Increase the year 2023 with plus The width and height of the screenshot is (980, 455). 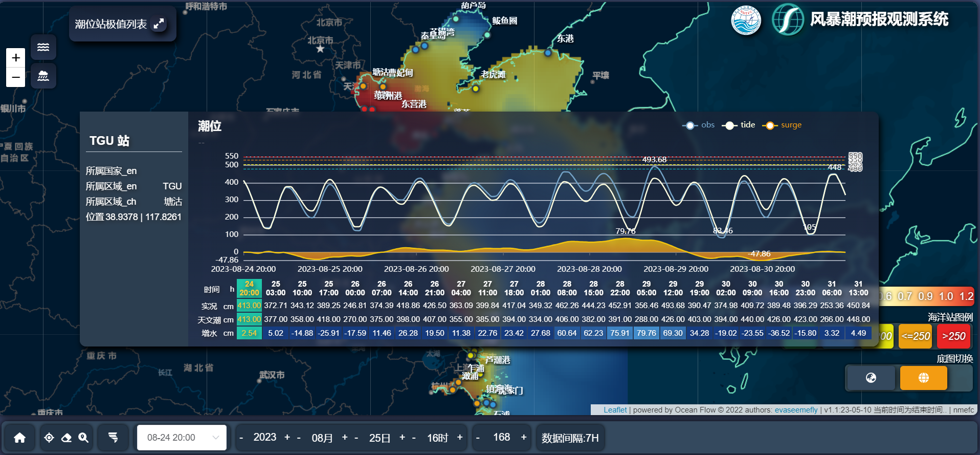tap(287, 437)
